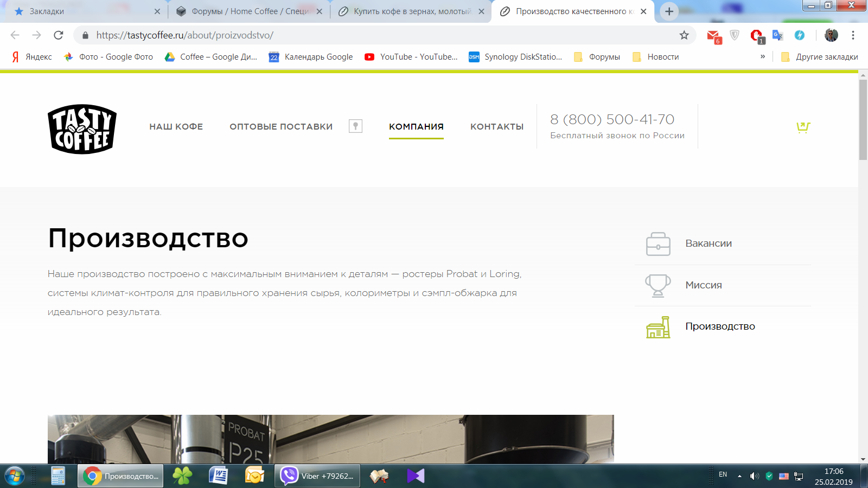Open the Google Translate extension
The width and height of the screenshot is (868, 488).
(778, 35)
